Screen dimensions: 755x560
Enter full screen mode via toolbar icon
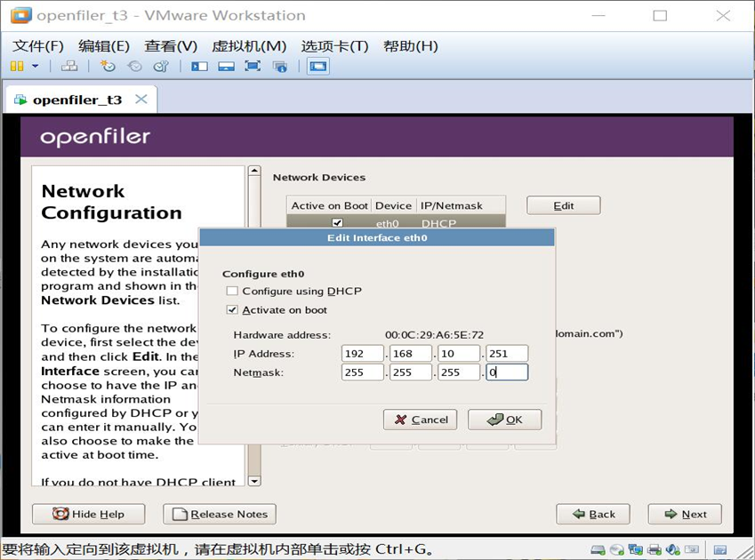point(253,66)
